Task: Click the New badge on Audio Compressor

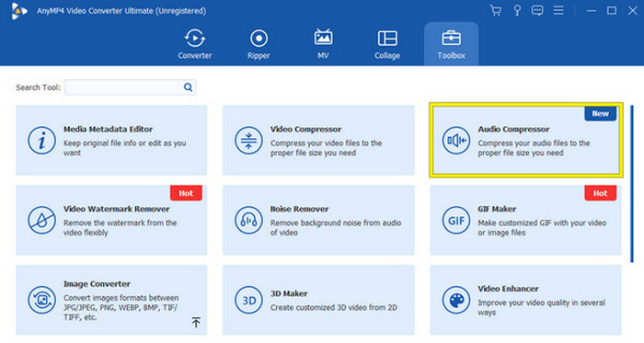Action: click(x=600, y=114)
